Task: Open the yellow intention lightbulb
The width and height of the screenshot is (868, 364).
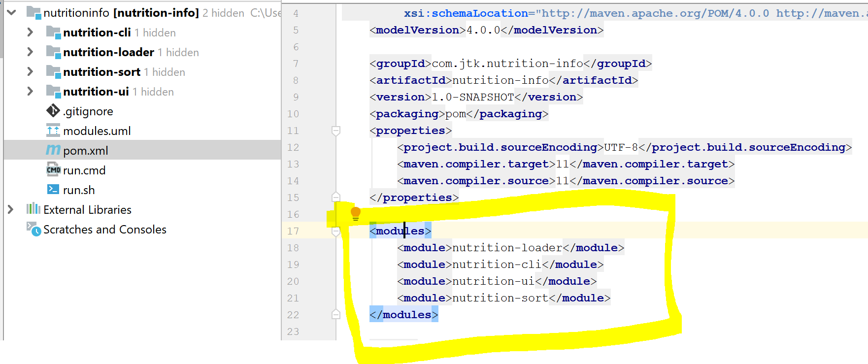Action: pos(356,213)
